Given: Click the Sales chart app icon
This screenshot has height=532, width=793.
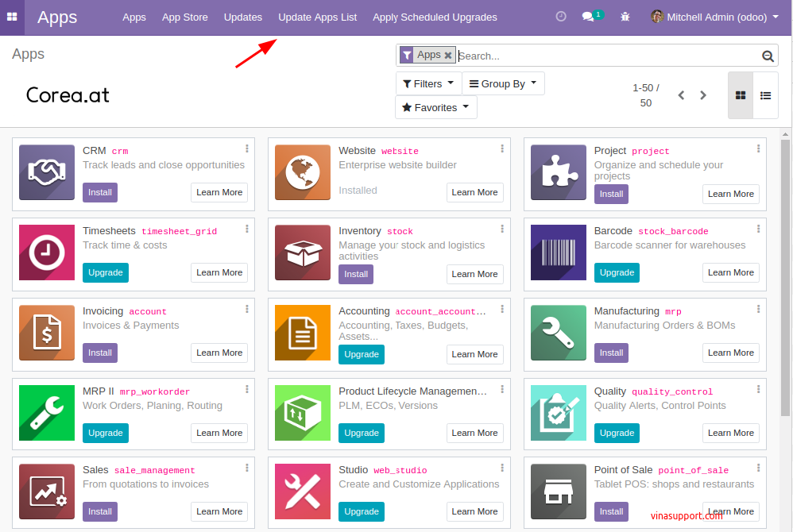Looking at the screenshot, I should 47,492.
